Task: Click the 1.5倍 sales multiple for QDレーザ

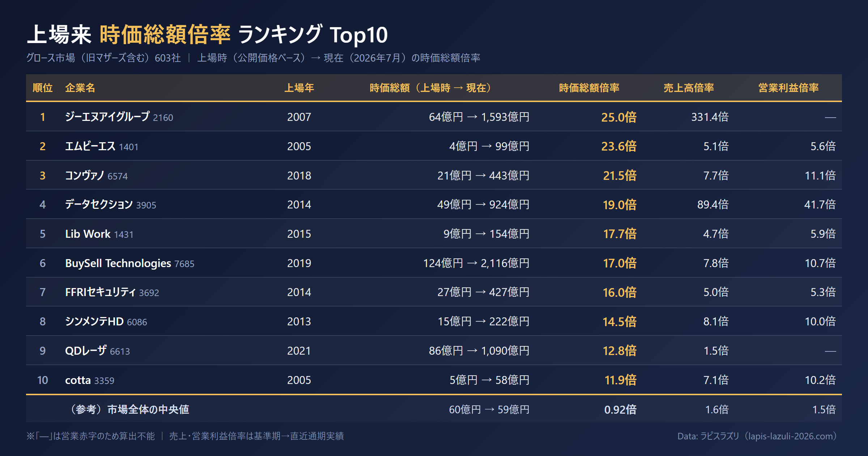Action: tap(716, 351)
